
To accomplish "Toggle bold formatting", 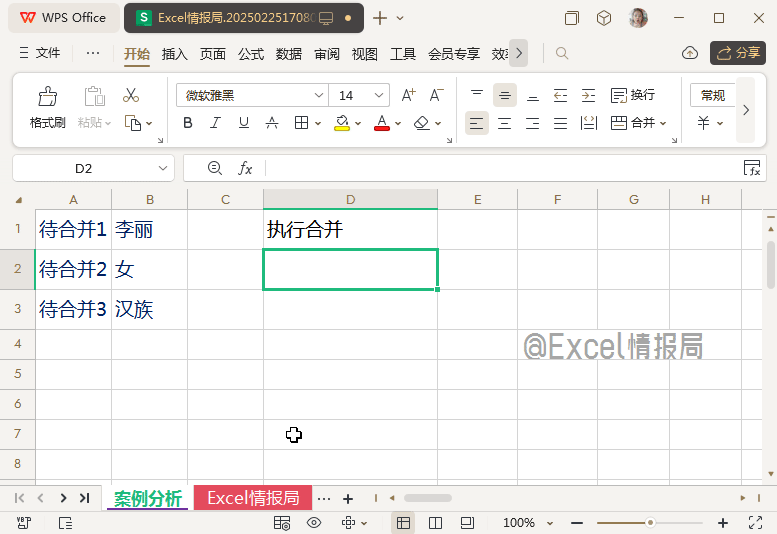I will pyautogui.click(x=188, y=123).
